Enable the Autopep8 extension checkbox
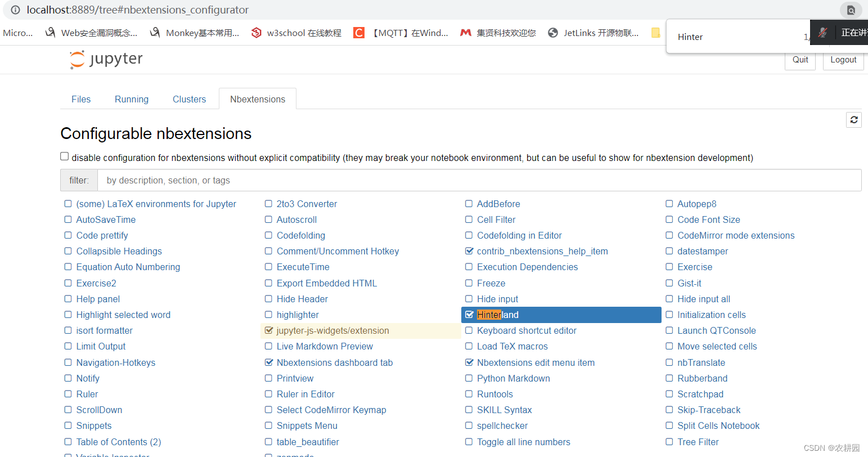This screenshot has width=868, height=457. point(669,204)
